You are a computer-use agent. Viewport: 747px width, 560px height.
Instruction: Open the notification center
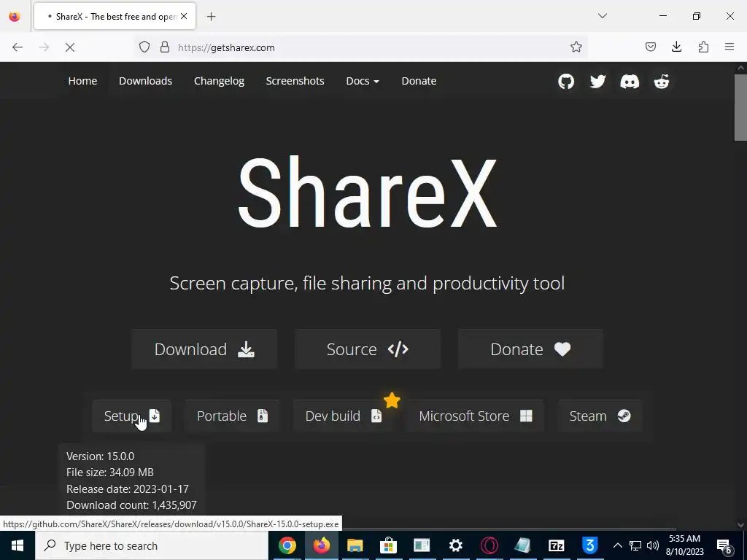(x=724, y=546)
